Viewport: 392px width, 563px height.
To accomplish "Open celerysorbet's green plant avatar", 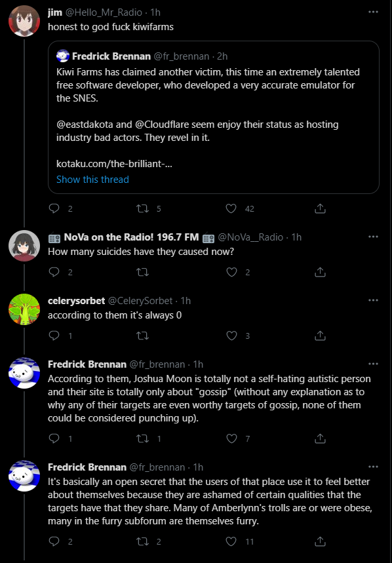I will (x=24, y=309).
